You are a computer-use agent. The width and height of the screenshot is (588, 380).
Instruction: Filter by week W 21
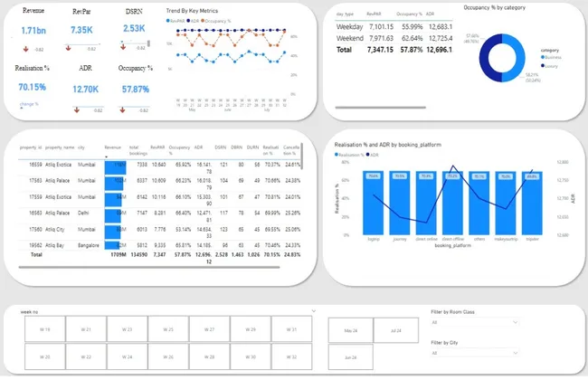click(86, 329)
